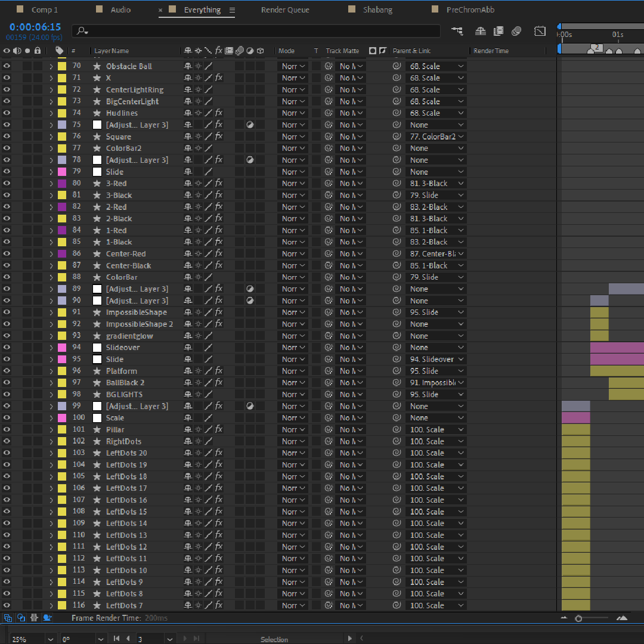Click the solid icon of layer Scale
644x644 pixels.
point(97,417)
